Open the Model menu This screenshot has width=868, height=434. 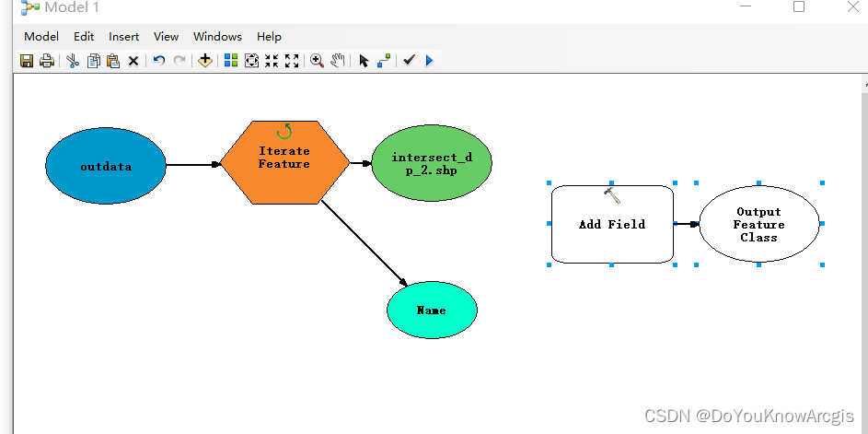point(41,37)
